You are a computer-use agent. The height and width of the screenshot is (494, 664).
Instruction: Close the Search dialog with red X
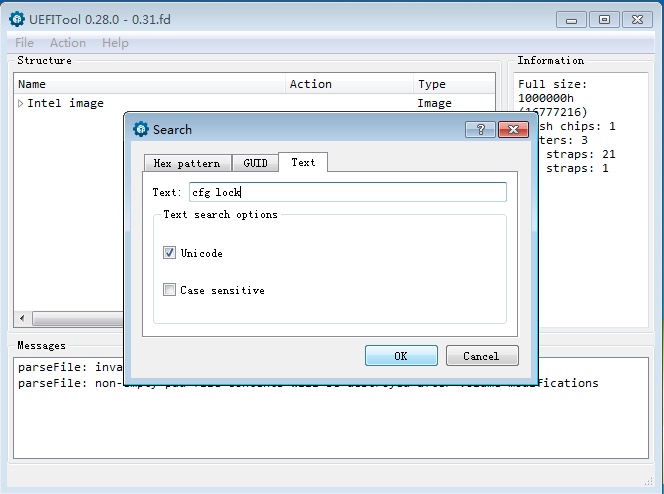(513, 130)
